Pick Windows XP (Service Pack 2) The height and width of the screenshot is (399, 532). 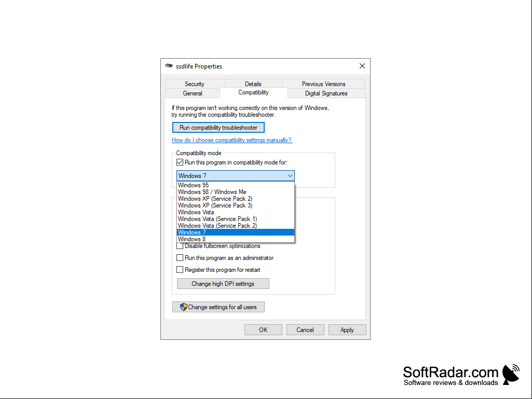click(x=236, y=199)
